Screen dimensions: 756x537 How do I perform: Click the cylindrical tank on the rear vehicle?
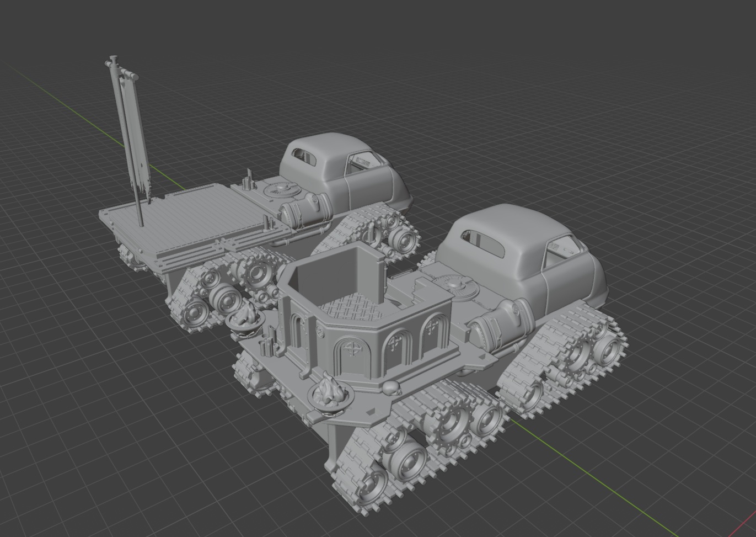click(306, 210)
